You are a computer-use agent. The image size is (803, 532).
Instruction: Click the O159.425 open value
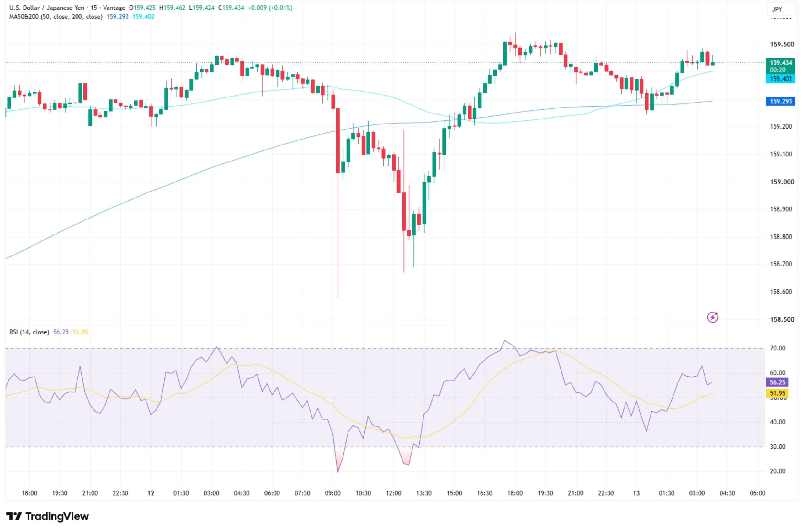coord(142,8)
